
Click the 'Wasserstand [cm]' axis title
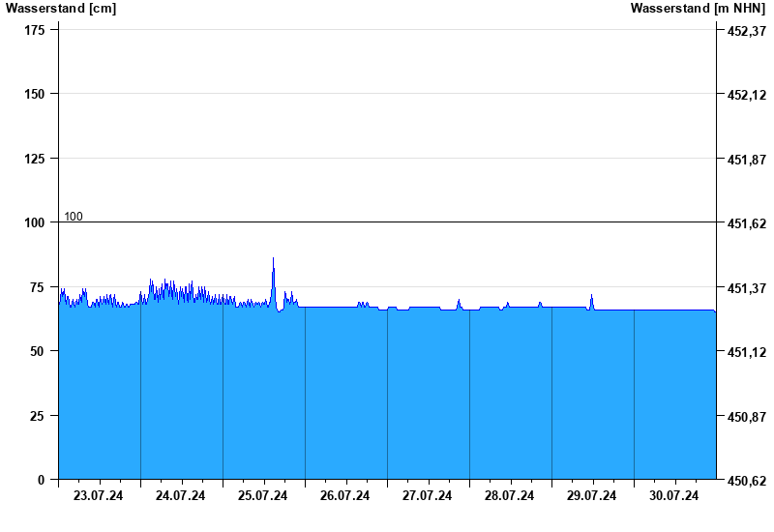[61, 8]
